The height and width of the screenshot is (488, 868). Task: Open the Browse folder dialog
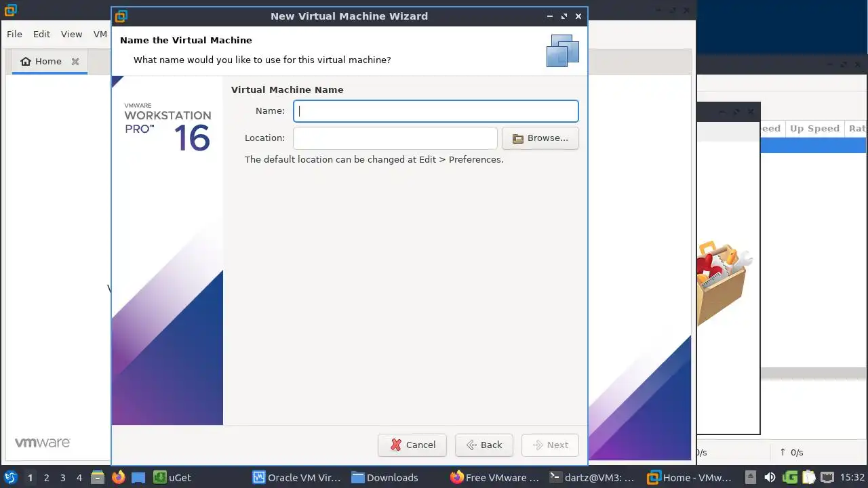(x=540, y=138)
